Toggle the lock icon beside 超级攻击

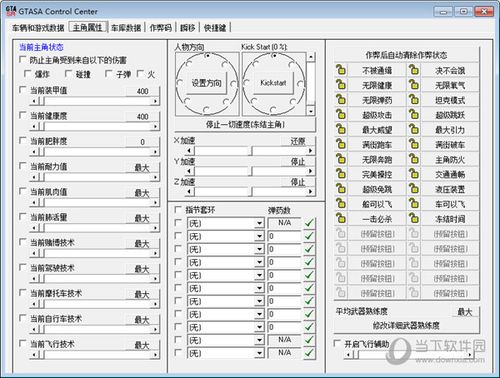[341, 115]
